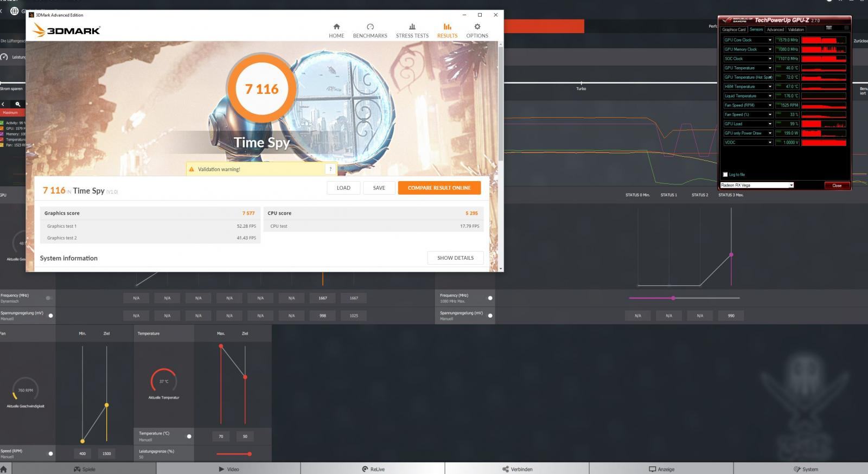
Task: Expand the Fan Speed (RPM) sensor dropdown
Action: (x=769, y=105)
